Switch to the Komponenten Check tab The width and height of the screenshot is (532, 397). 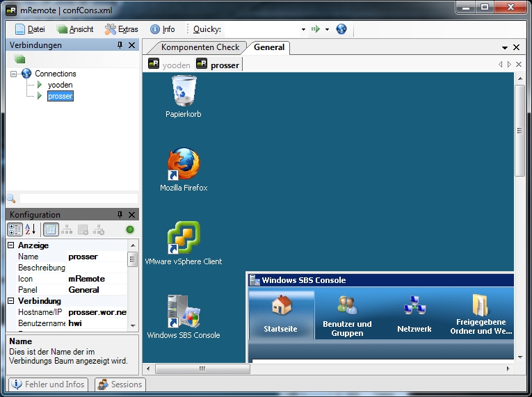200,47
